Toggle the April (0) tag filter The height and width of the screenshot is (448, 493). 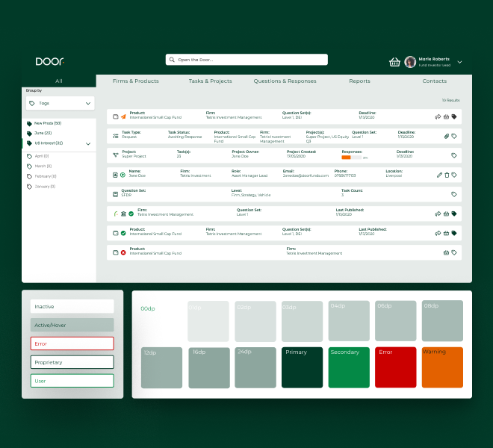click(41, 156)
